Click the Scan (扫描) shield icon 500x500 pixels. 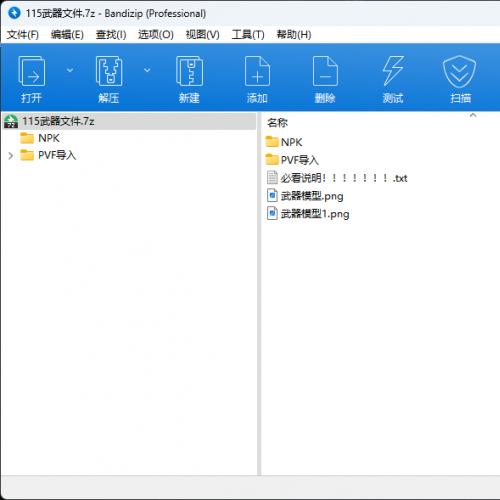pos(459,71)
